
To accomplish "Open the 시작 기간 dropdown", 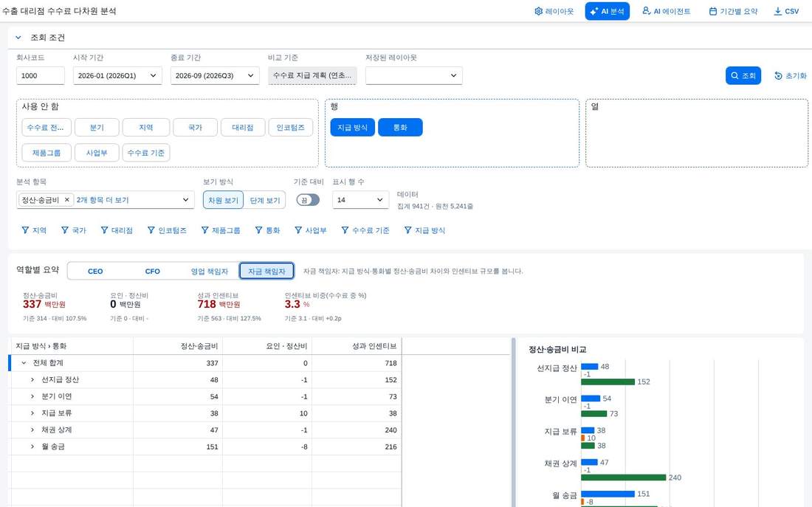I will [117, 75].
